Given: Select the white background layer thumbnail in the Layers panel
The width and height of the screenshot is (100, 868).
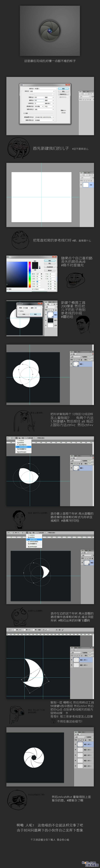Looking at the screenshot, I should coord(86,185).
